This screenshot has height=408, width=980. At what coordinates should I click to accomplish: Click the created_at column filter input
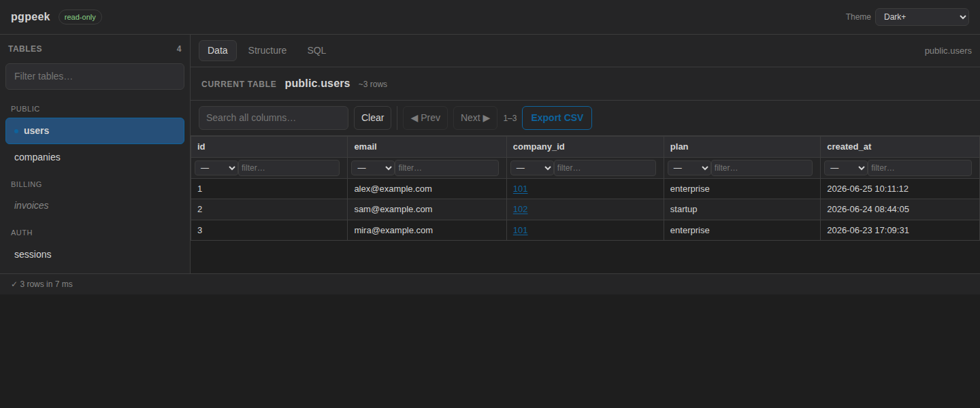click(x=919, y=168)
